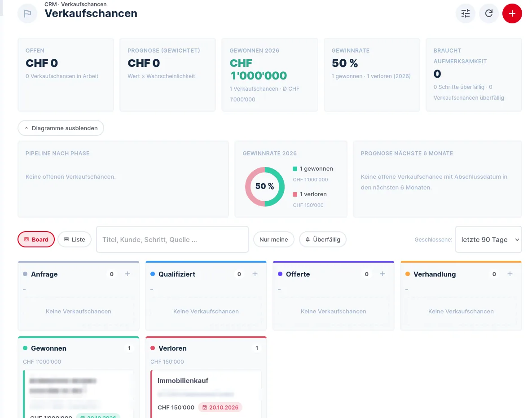
Task: Switch to Liste view
Action: pos(75,240)
